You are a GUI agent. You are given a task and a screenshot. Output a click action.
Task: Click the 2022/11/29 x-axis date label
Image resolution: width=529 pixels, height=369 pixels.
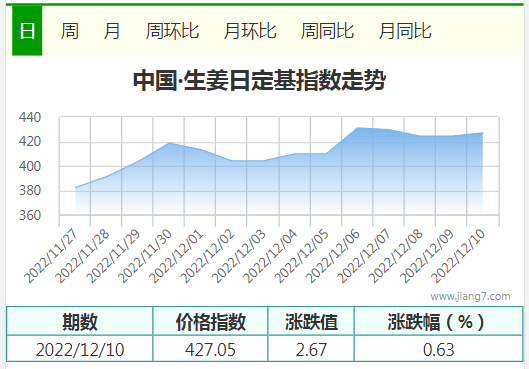[x=113, y=256]
